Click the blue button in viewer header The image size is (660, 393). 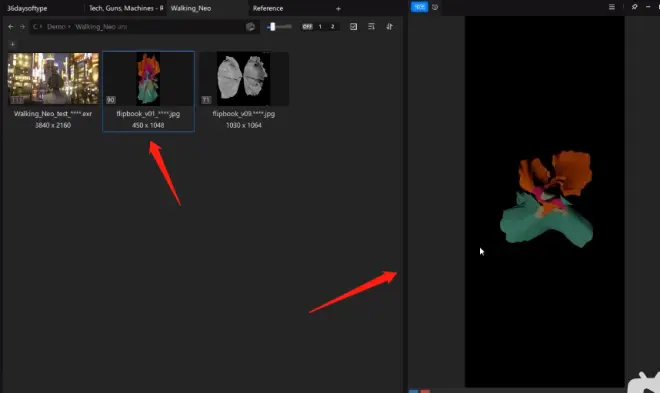coord(419,7)
